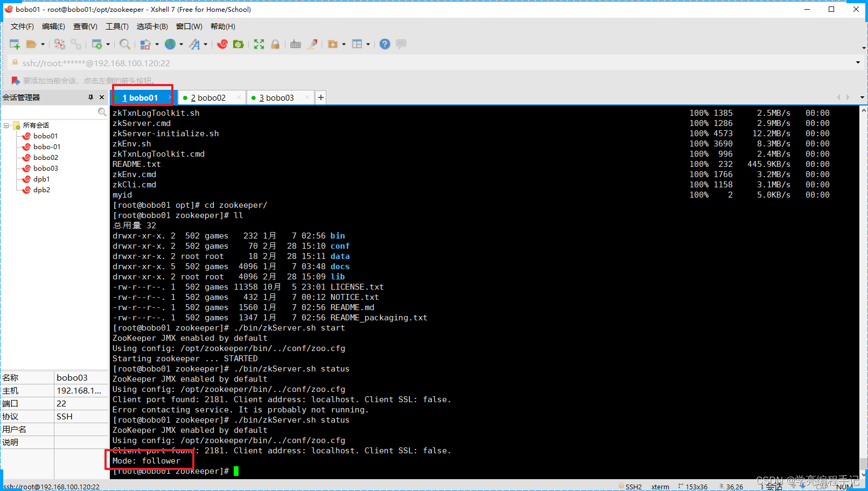Viewport: 868px width, 491px height.
Task: Click the lock screen padlock icon
Action: 275,44
